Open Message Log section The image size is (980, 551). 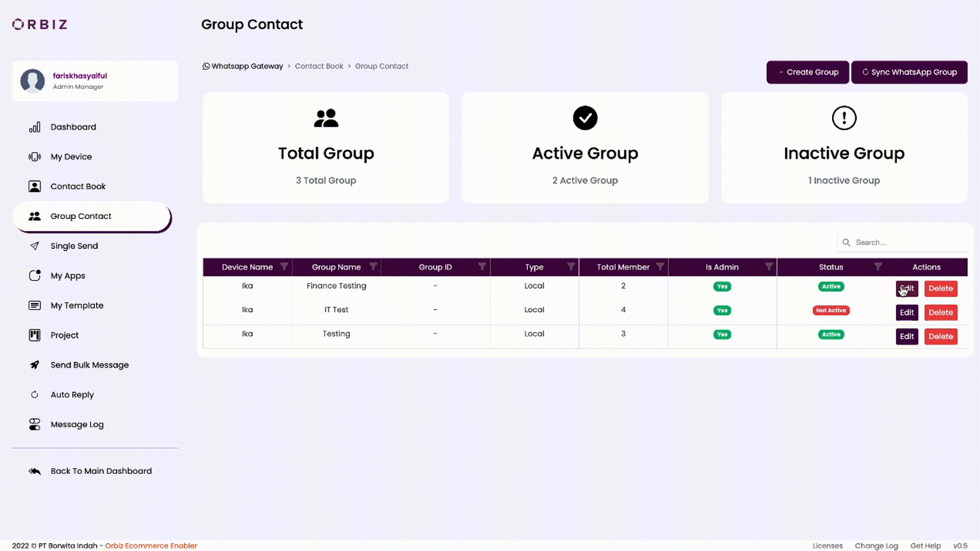coord(78,424)
